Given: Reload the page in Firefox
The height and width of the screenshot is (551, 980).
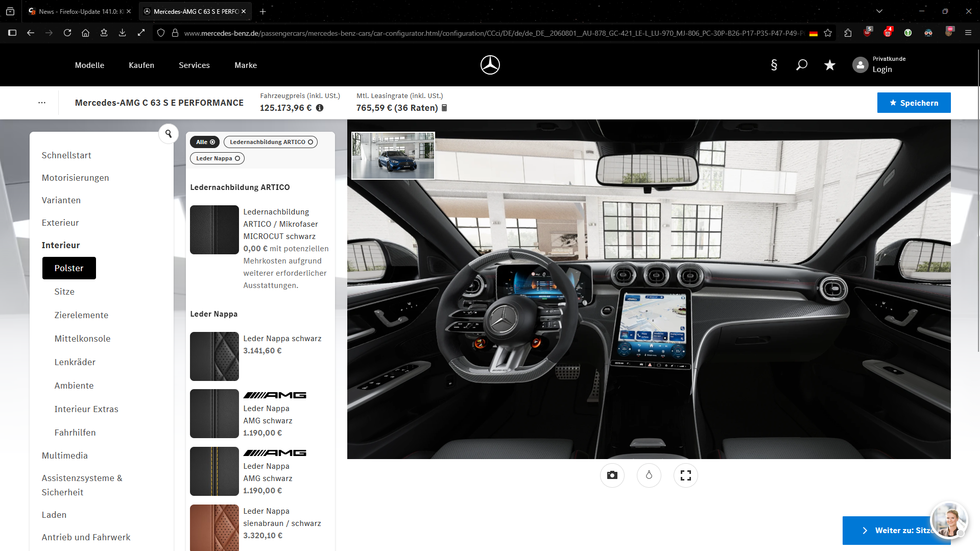Looking at the screenshot, I should [x=67, y=33].
